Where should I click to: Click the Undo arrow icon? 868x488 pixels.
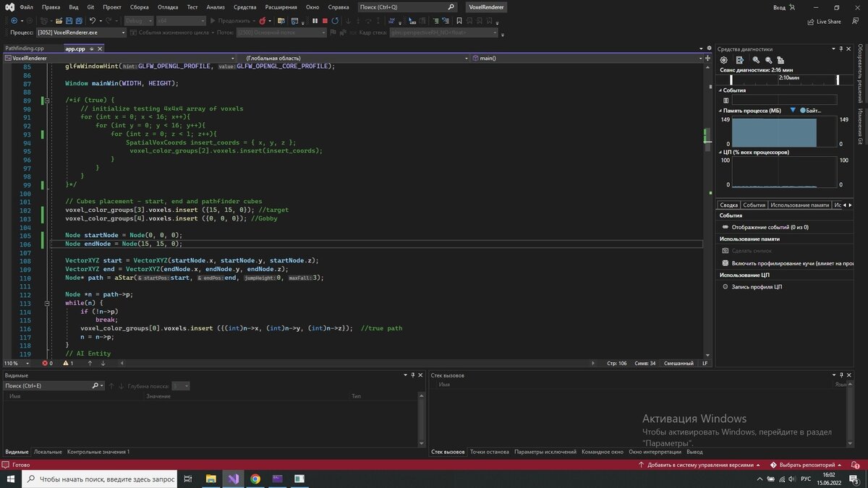coord(93,21)
